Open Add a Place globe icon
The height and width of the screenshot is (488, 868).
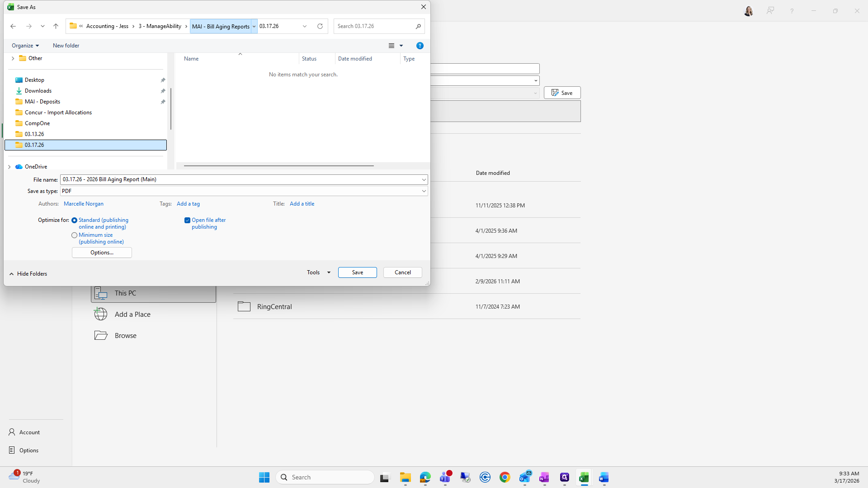point(100,314)
